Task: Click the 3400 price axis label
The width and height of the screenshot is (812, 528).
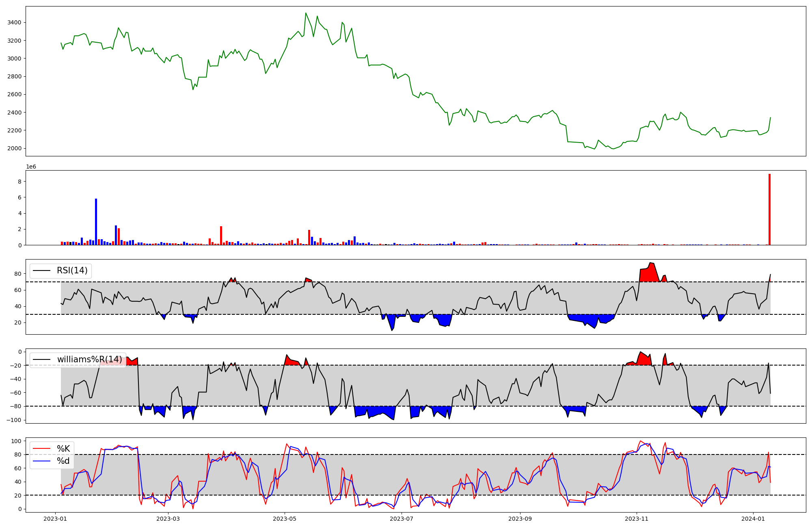Action: click(14, 22)
